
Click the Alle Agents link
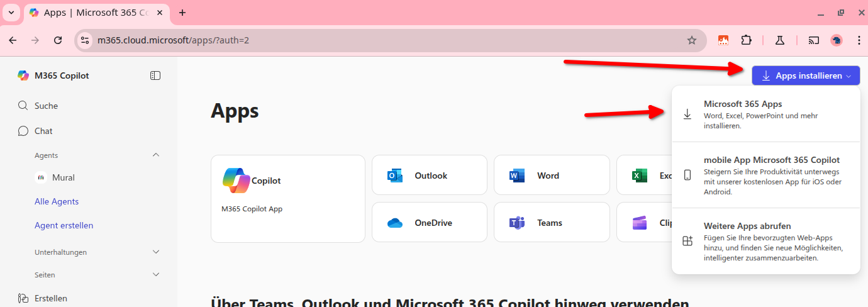pyautogui.click(x=57, y=201)
